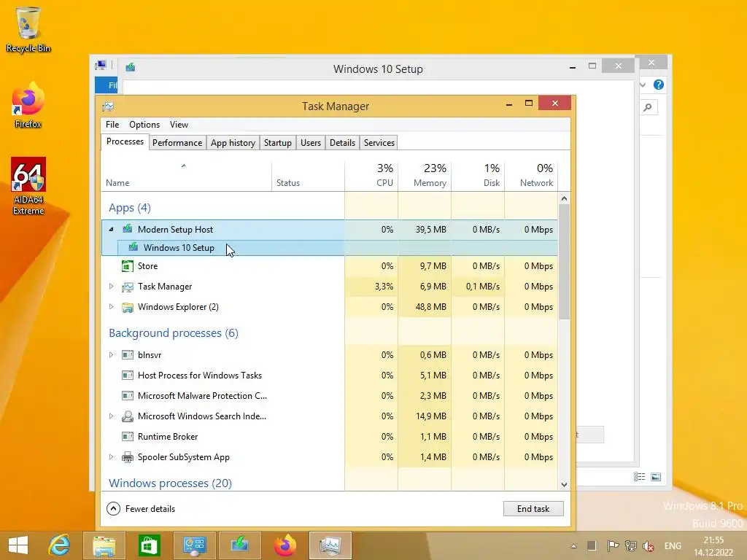Image resolution: width=747 pixels, height=560 pixels.
Task: Click the scroll down arrow in the process list
Action: (x=564, y=485)
